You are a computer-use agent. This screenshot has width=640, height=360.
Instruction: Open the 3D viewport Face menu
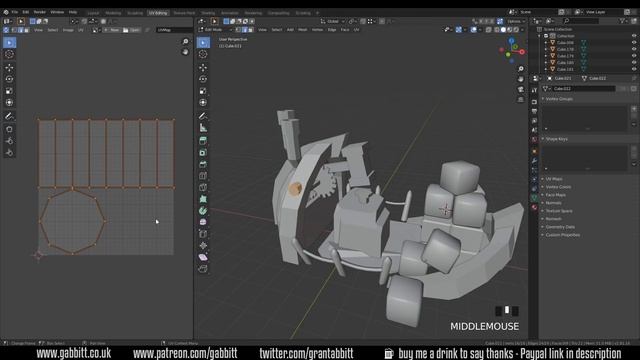[x=345, y=30]
